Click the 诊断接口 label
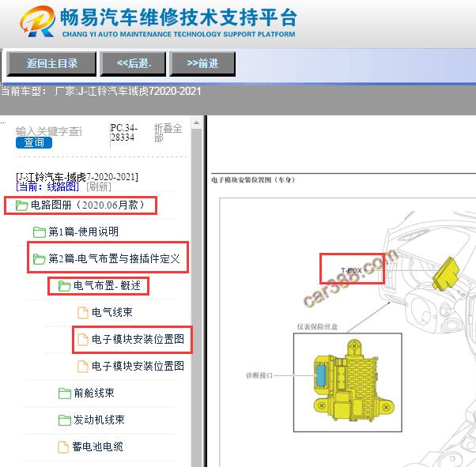Screen dimensions: 476x467 pos(259,375)
